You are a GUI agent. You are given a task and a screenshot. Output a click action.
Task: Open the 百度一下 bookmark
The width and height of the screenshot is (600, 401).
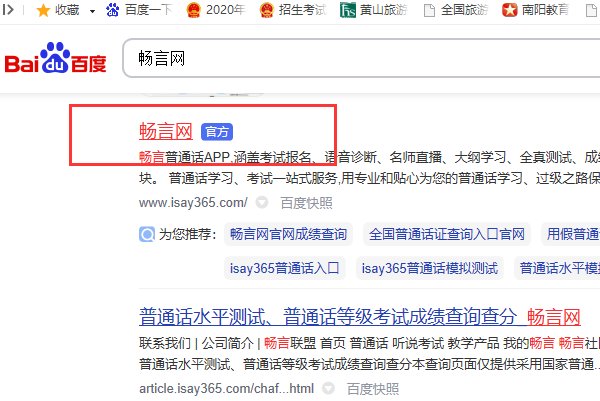click(139, 10)
